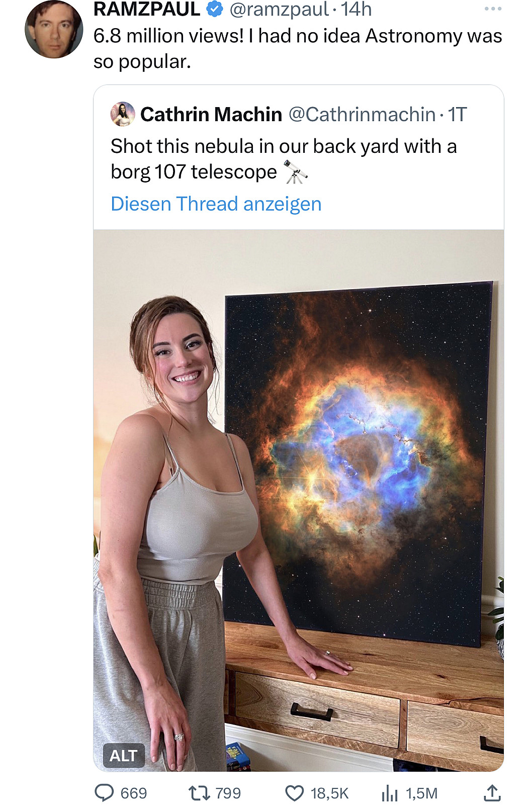Click the "Diesen Thread anzeigen" link
529x812 pixels.
(216, 204)
